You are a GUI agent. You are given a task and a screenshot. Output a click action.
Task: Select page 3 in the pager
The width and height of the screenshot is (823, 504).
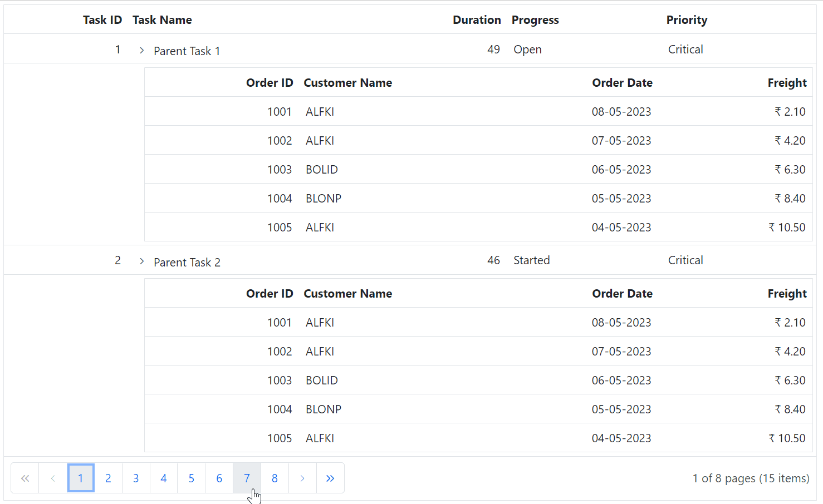click(x=136, y=478)
